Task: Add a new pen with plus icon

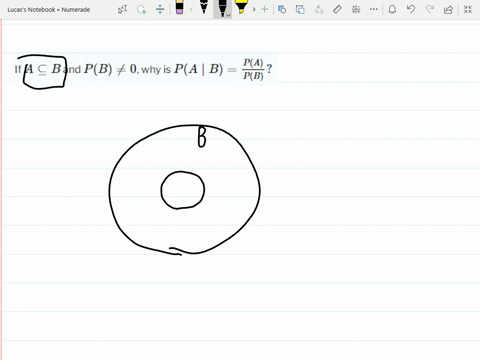Action: click(264, 9)
